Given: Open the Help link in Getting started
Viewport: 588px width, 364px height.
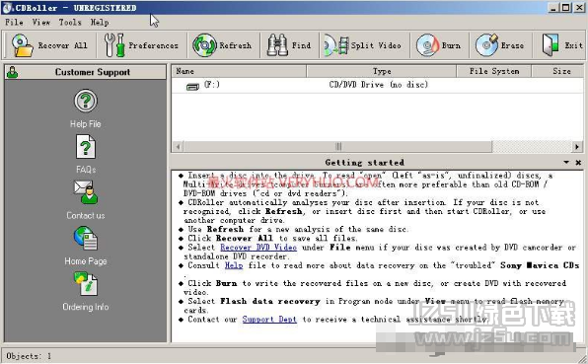Looking at the screenshot, I should (x=234, y=265).
